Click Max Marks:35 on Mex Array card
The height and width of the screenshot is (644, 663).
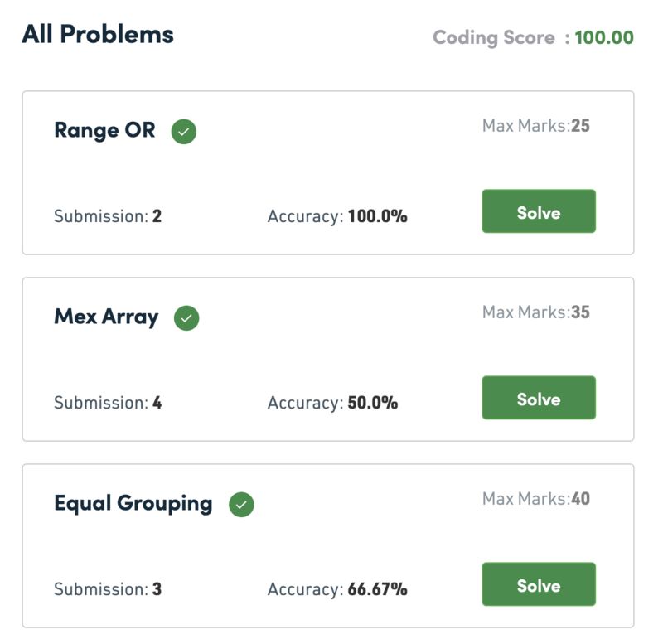tap(535, 312)
